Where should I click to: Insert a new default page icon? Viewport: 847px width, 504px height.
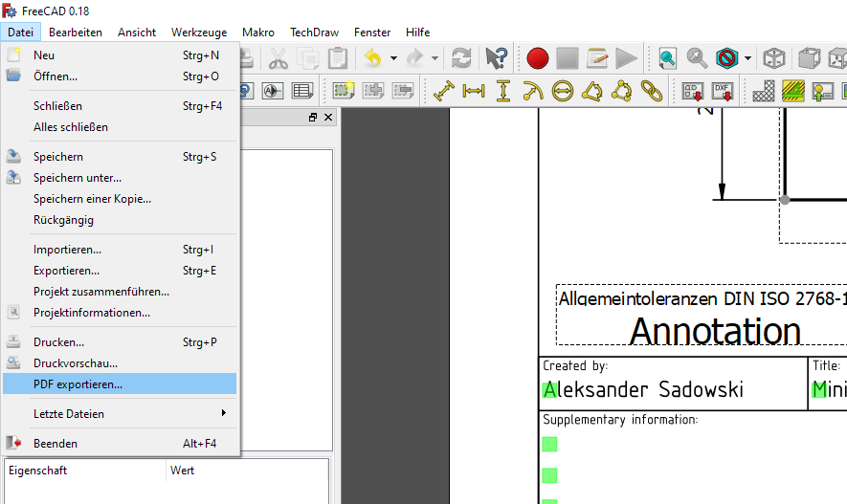tap(343, 91)
